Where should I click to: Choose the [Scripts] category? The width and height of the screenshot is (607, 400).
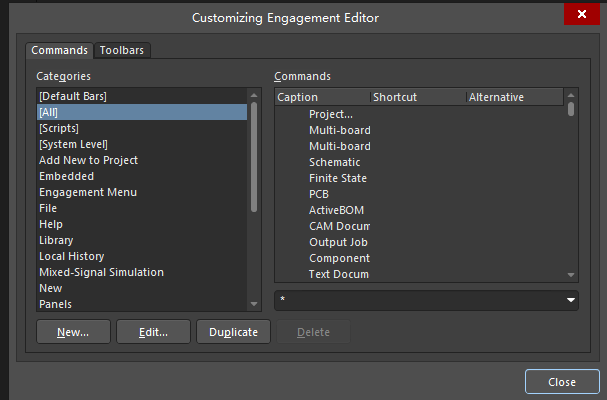142,128
